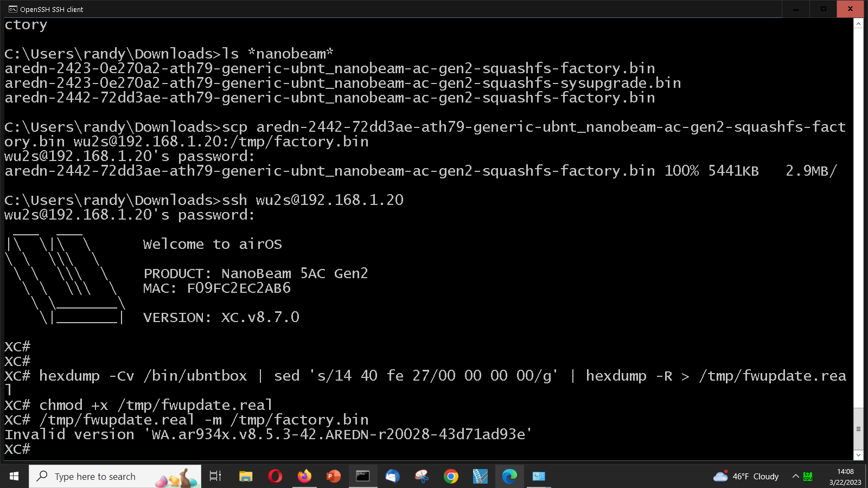Image resolution: width=868 pixels, height=488 pixels.
Task: Open PowerPoint from the taskbar
Action: [334, 476]
